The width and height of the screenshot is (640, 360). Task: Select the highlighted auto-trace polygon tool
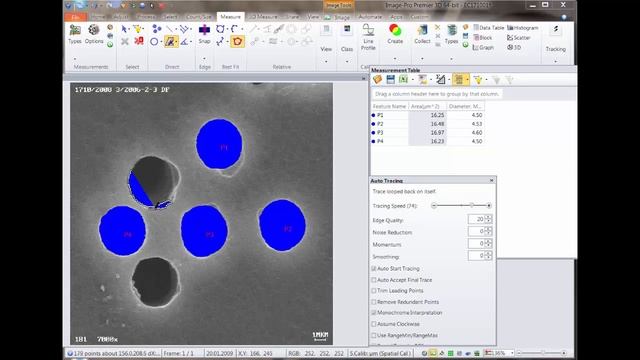[171, 41]
